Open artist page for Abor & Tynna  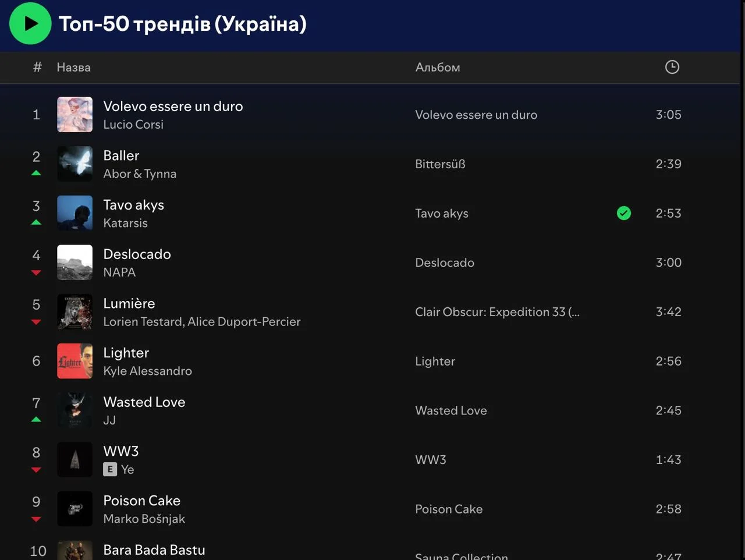pos(140,173)
